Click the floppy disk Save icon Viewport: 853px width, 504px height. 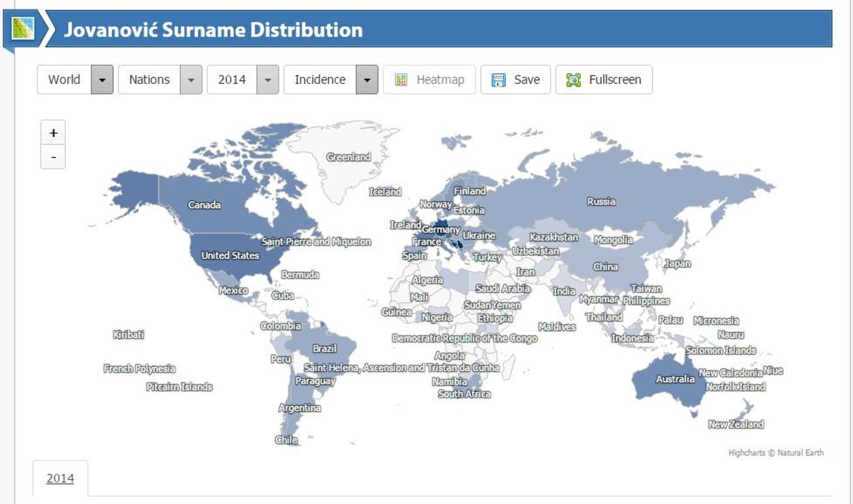tap(499, 80)
